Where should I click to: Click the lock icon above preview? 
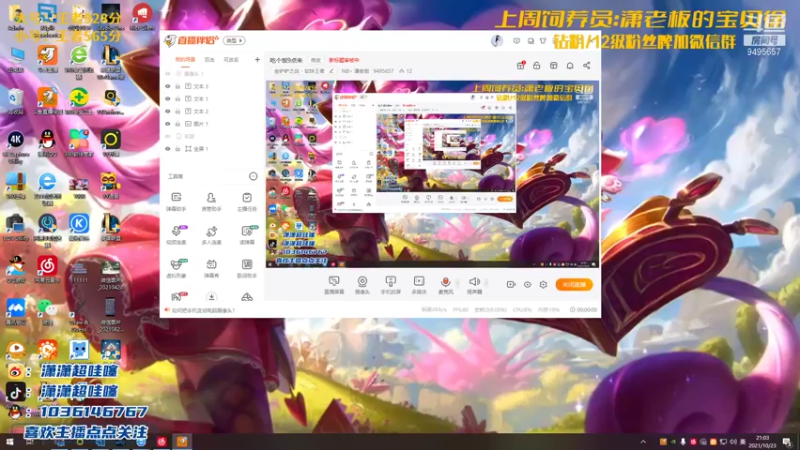pyautogui.click(x=536, y=65)
